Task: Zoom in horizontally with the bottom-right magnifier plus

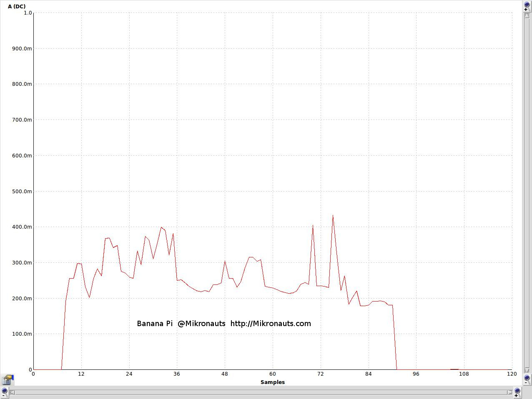Action: [517, 392]
